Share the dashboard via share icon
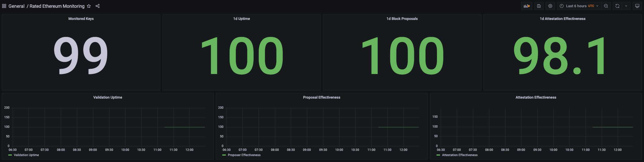 point(98,6)
